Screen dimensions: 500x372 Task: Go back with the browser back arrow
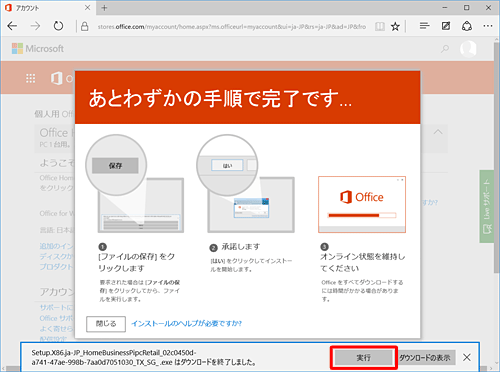12,26
